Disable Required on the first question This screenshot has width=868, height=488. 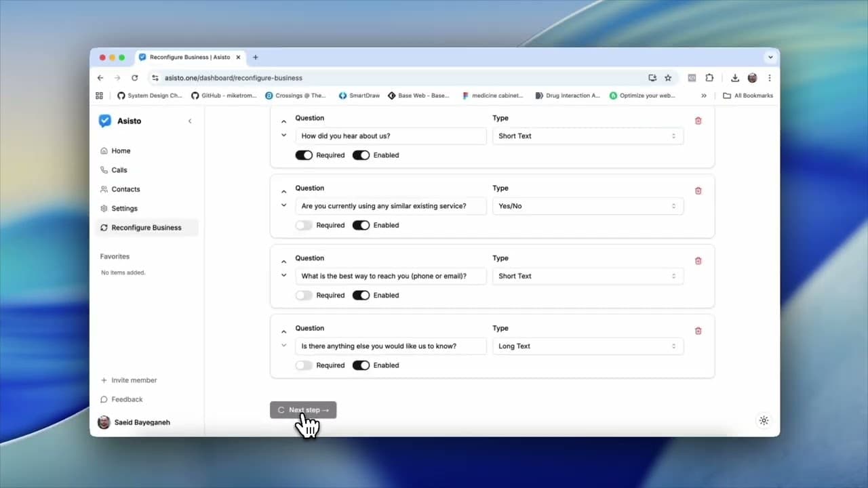coord(304,155)
